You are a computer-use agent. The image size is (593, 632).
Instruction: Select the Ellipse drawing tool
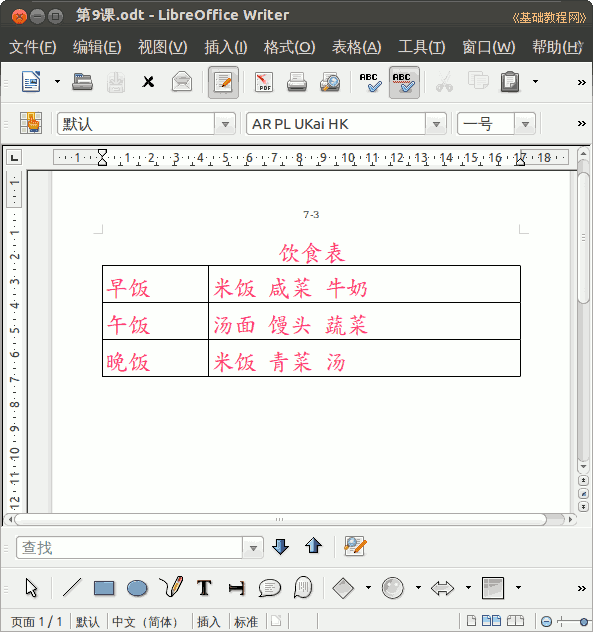[x=137, y=588]
